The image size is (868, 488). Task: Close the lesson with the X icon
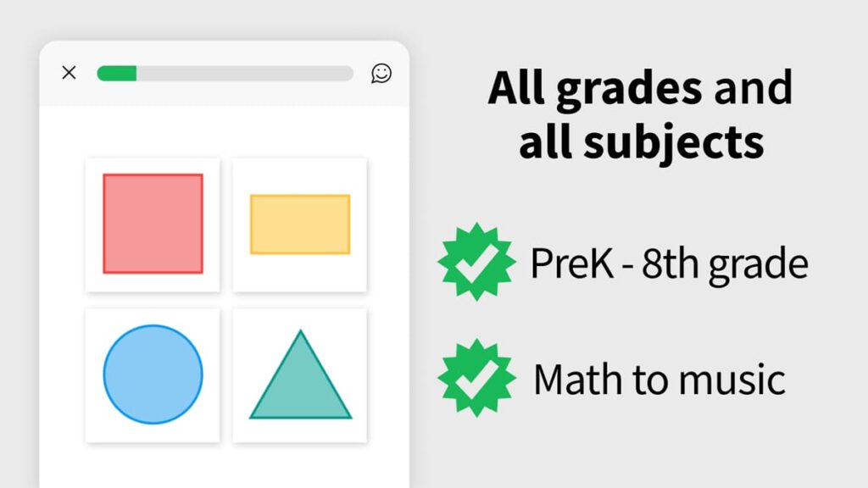point(70,73)
